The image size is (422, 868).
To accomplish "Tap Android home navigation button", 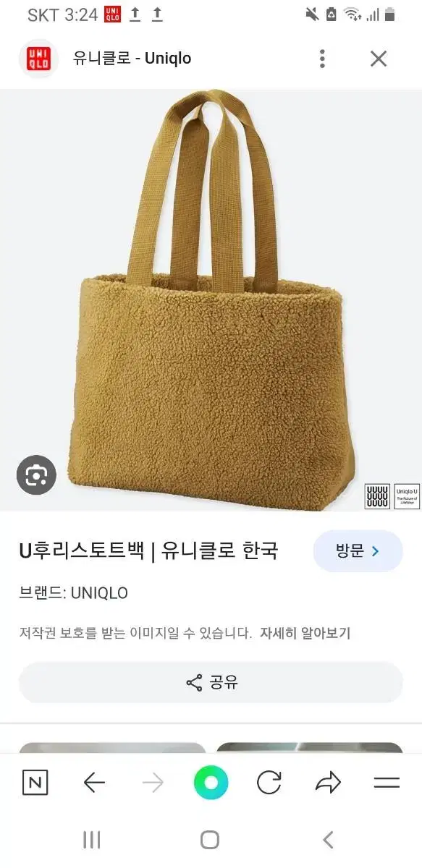I will [210, 840].
